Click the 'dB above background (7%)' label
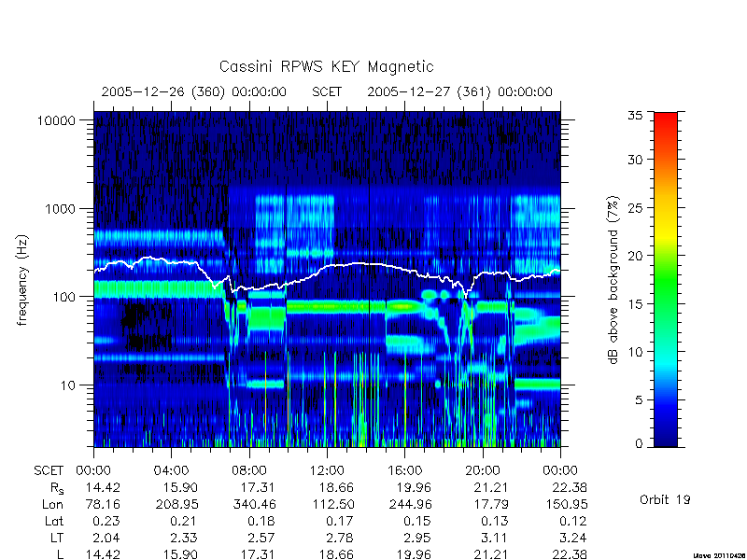Screen dimensions: 747x560 [613, 280]
